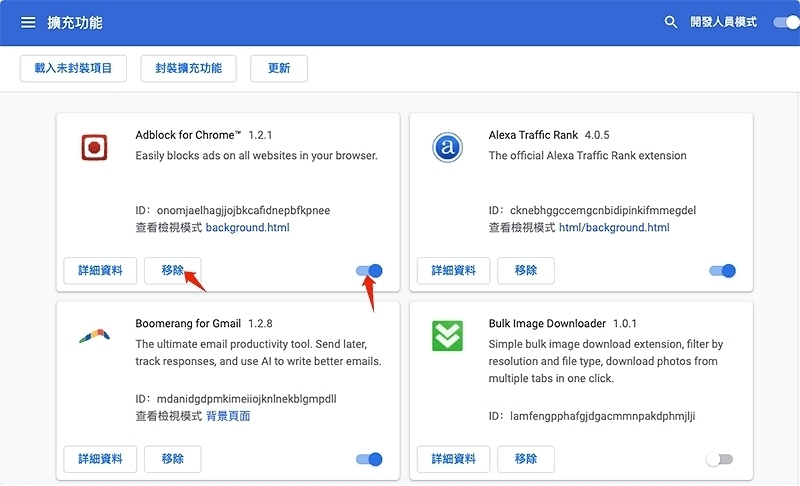Click version 4.0.5 of Alexa

click(597, 135)
